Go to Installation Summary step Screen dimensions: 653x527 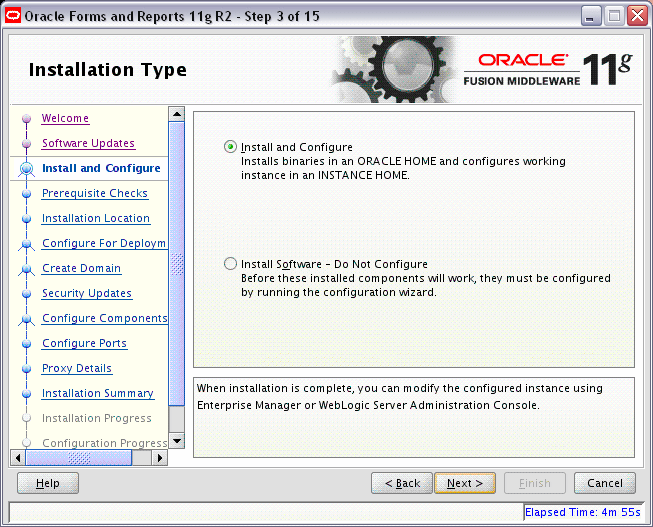pyautogui.click(x=98, y=393)
